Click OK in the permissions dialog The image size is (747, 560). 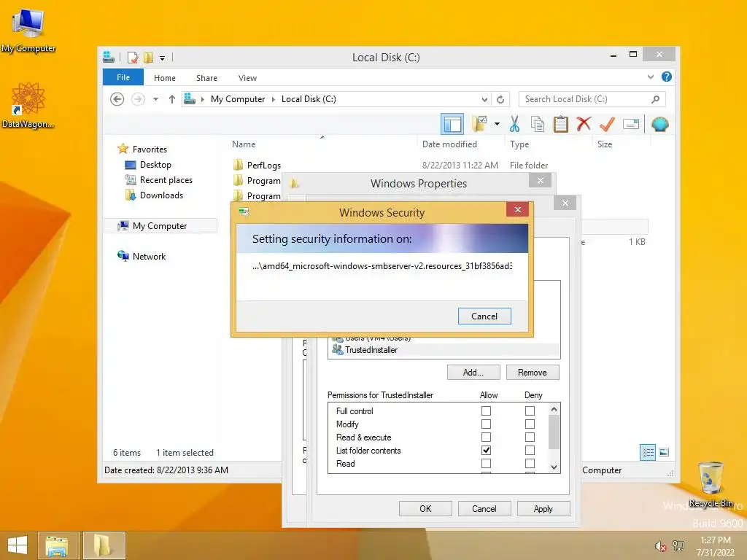tap(425, 508)
